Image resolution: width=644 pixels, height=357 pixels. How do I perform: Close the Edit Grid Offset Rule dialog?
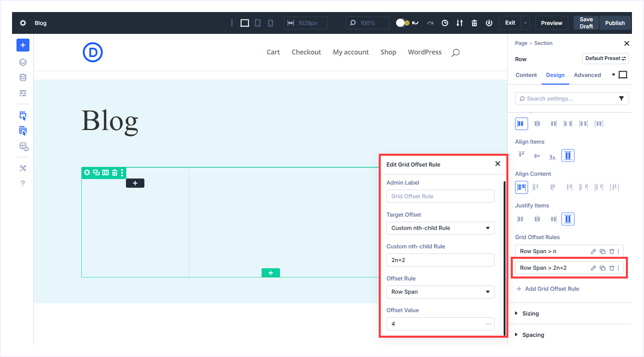pyautogui.click(x=497, y=164)
